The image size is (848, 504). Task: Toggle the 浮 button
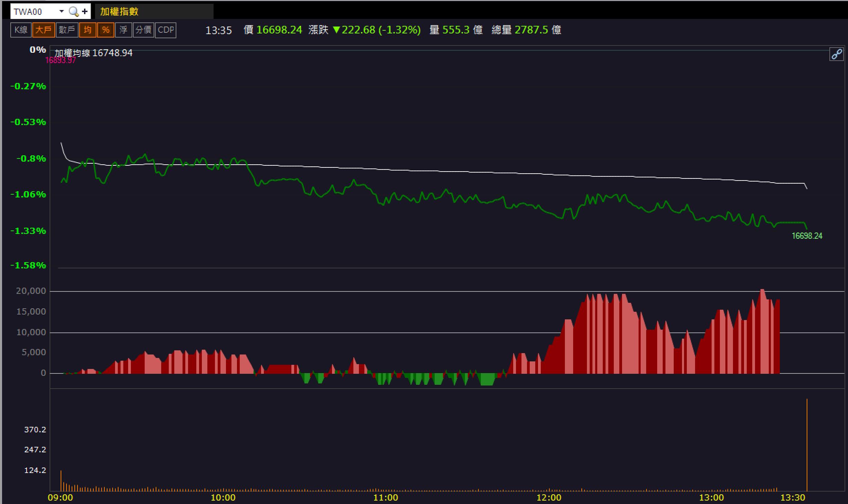(x=123, y=30)
